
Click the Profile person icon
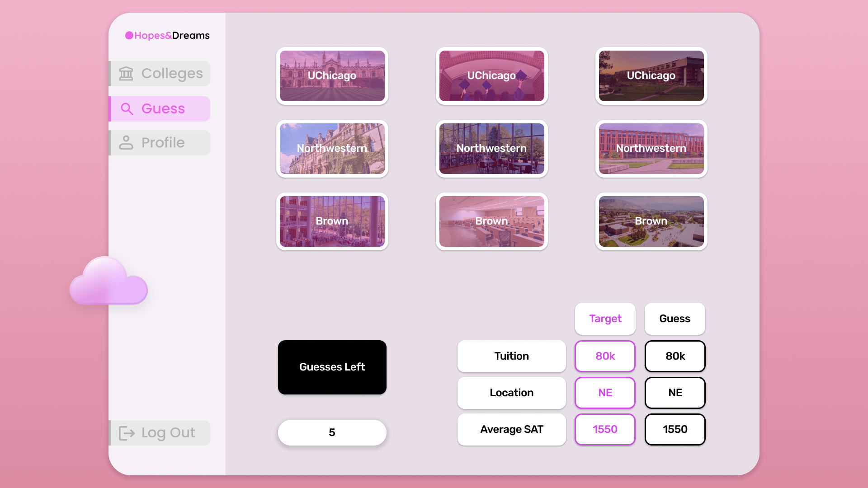coord(126,143)
